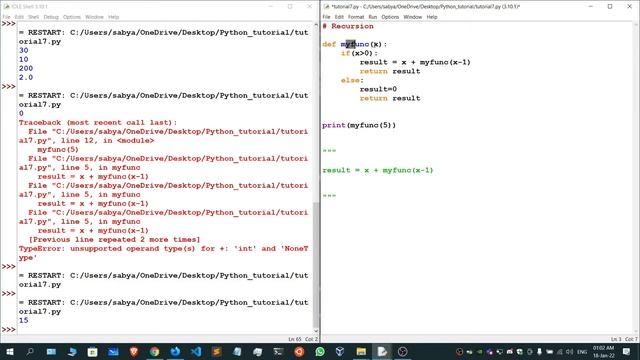Click the 'Ln: 3' status in editor window
The height and width of the screenshot is (360, 640).
tap(616, 339)
